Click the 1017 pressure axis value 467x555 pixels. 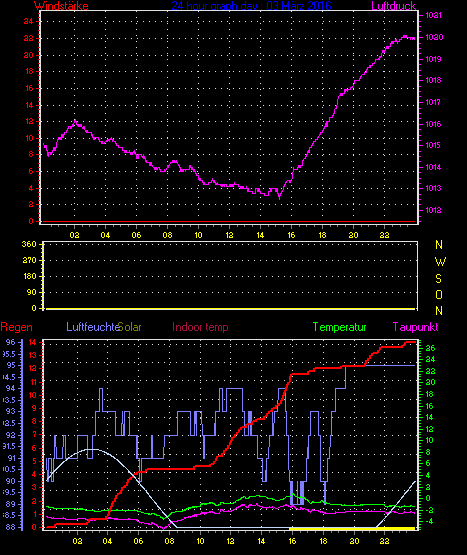coord(433,102)
